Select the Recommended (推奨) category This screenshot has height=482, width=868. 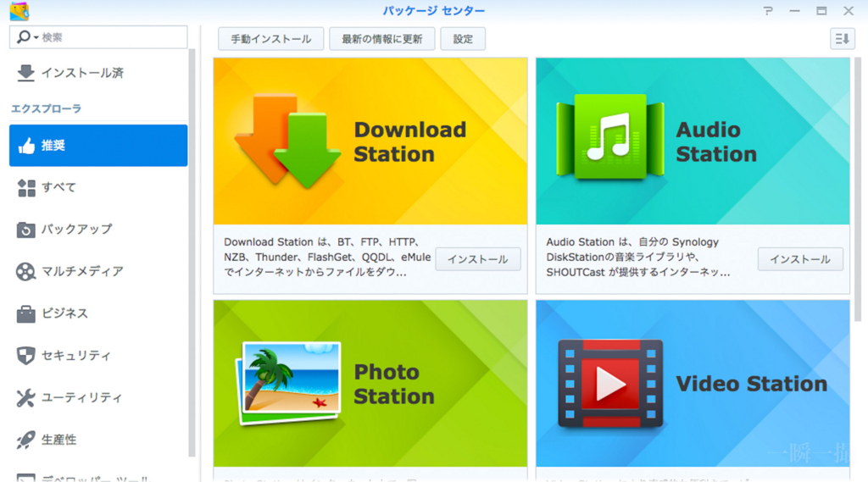[98, 146]
